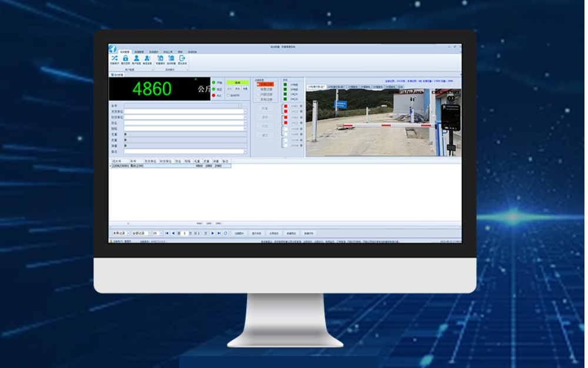Click into the shipping unit input field
This screenshot has height=368, width=588.
[x=183, y=111]
